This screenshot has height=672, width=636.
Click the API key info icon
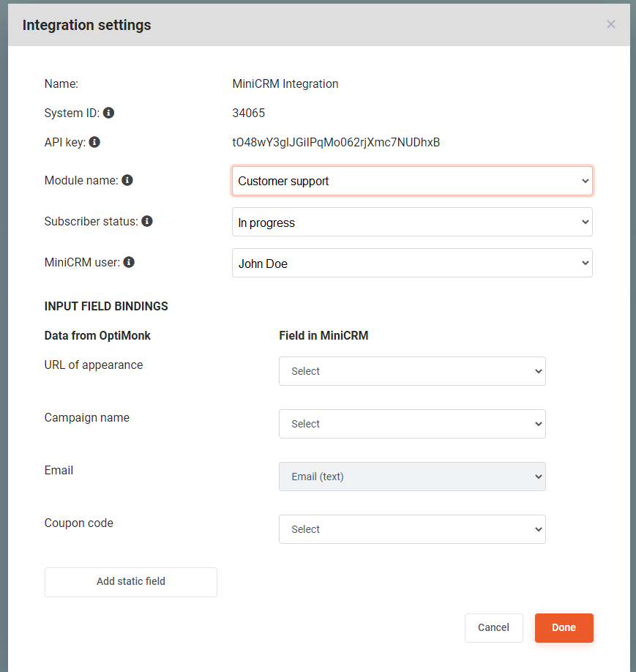click(x=94, y=142)
